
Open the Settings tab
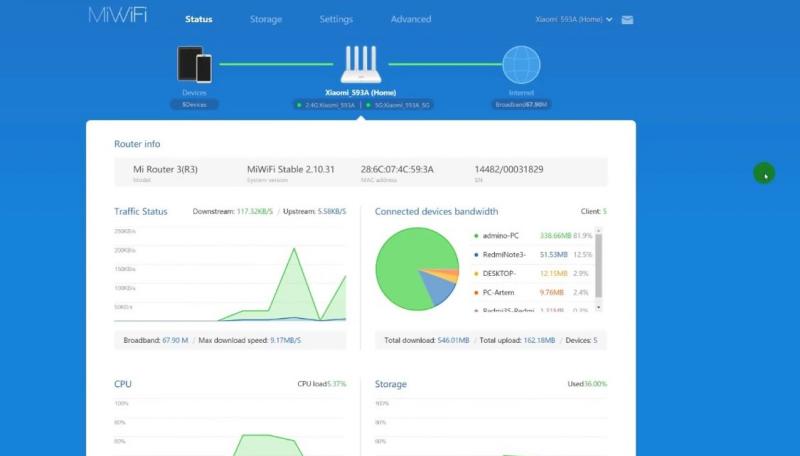tap(336, 19)
